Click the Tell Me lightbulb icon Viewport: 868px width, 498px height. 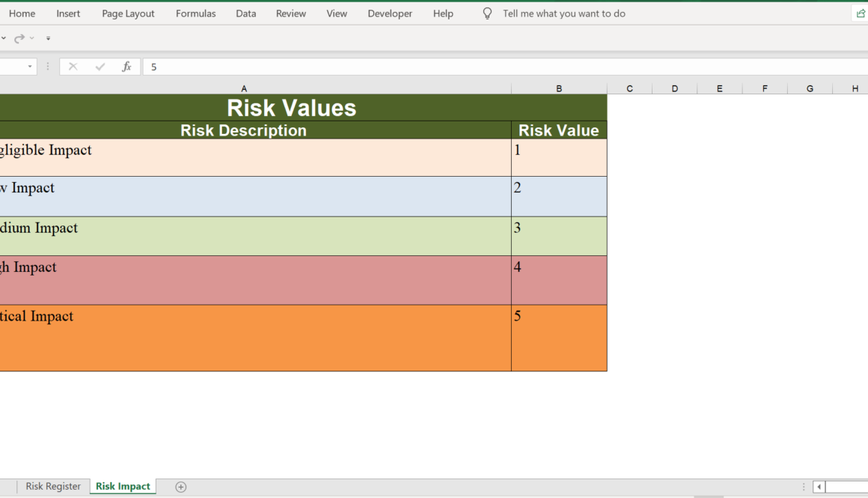[487, 13]
